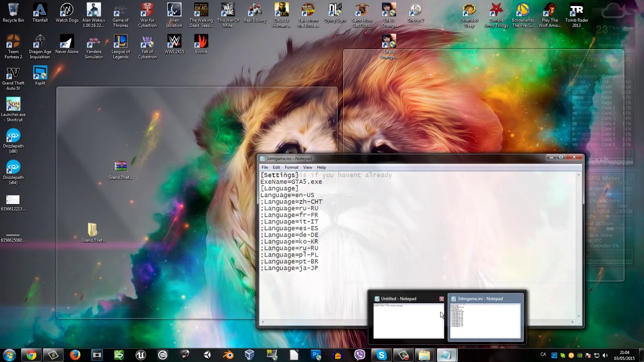Open the Edit menu in Notepad
644x362 pixels.
[x=276, y=167]
